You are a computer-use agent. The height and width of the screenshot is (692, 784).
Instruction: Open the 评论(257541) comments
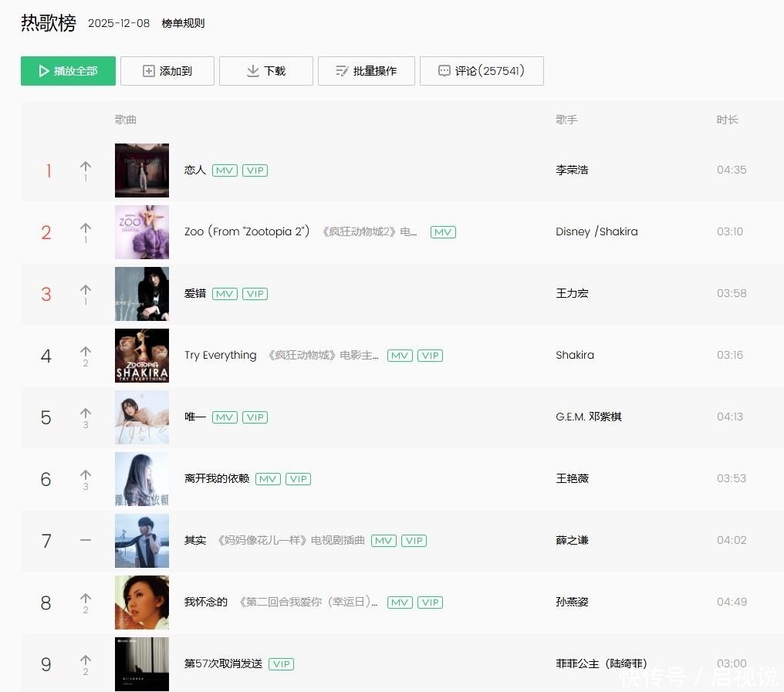(x=482, y=71)
